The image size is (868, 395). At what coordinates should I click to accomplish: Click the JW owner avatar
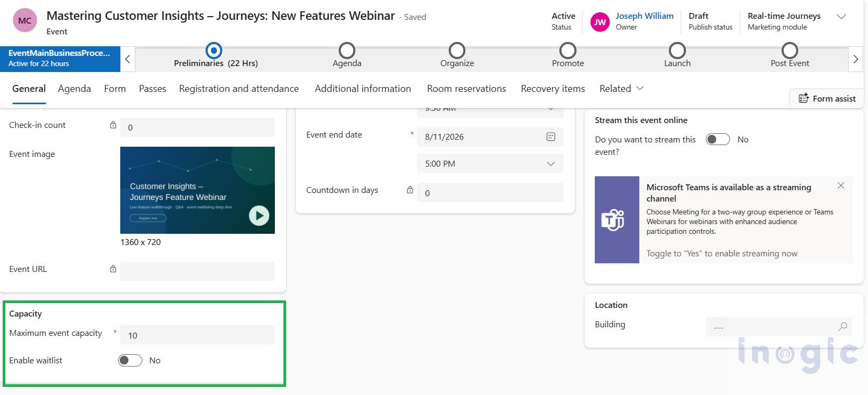[600, 22]
